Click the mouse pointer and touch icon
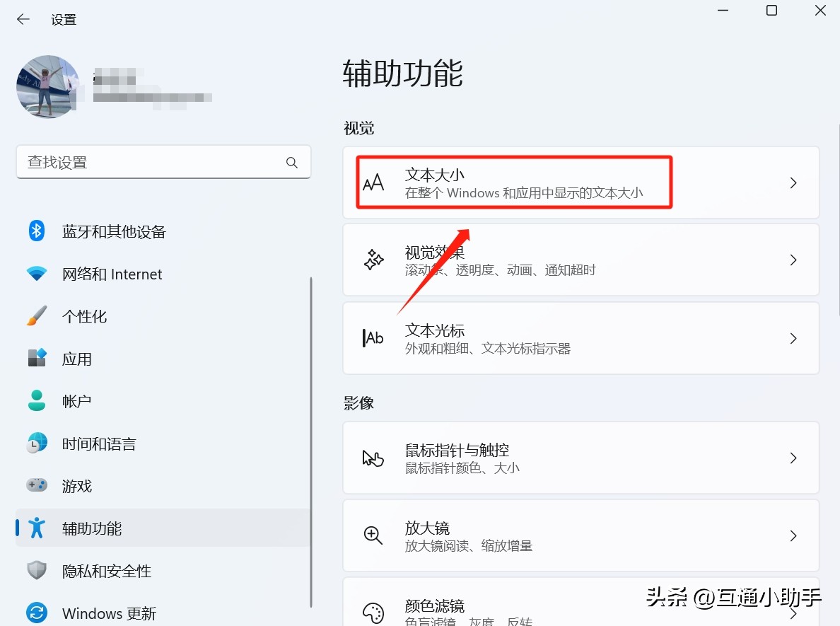840x626 pixels. coord(373,458)
